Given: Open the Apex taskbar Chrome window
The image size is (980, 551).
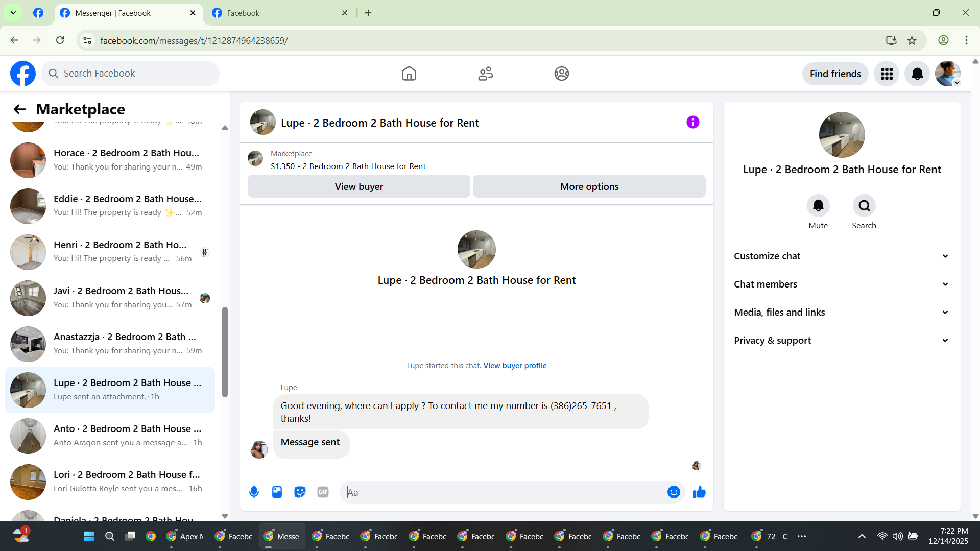Looking at the screenshot, I should coord(185,536).
